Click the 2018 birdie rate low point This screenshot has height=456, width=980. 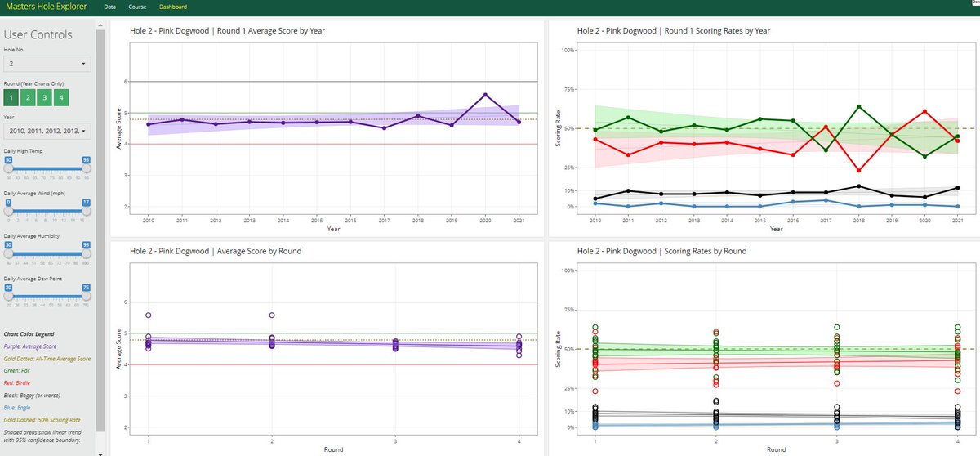point(859,170)
